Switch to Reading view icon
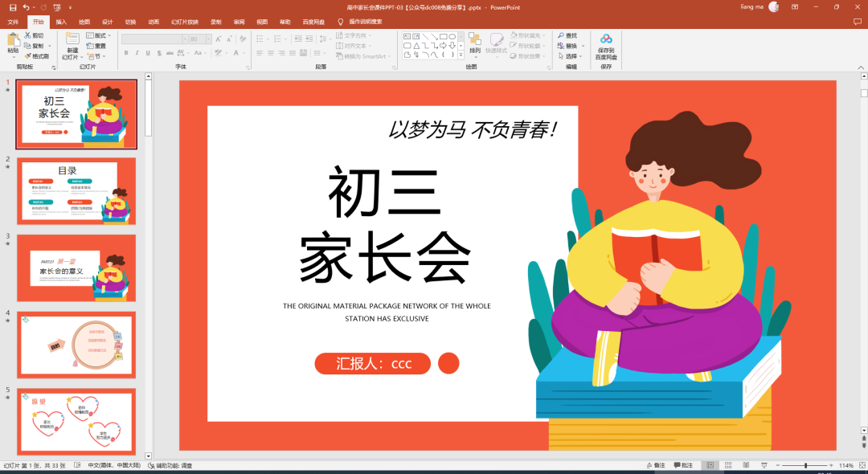The width and height of the screenshot is (868, 474). (x=746, y=466)
